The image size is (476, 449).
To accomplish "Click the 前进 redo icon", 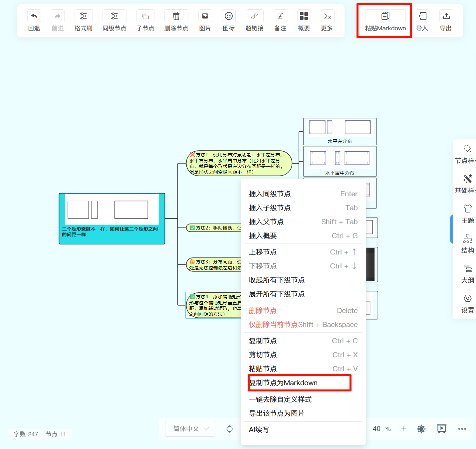I will tap(58, 16).
